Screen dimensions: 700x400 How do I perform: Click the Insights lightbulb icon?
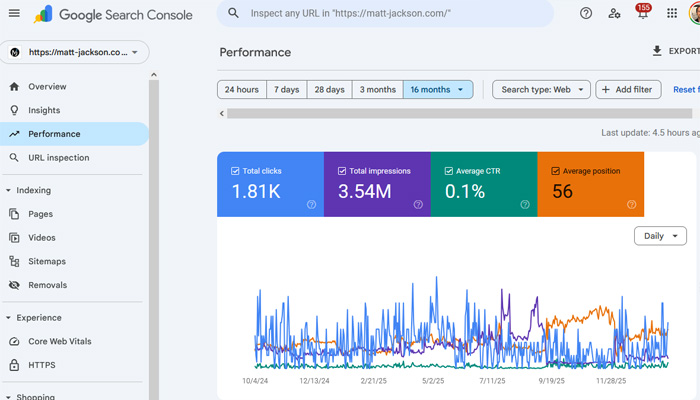14,110
